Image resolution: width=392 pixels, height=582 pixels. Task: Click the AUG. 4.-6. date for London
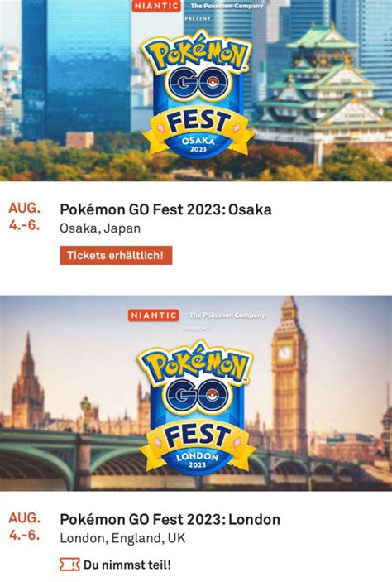(x=25, y=527)
